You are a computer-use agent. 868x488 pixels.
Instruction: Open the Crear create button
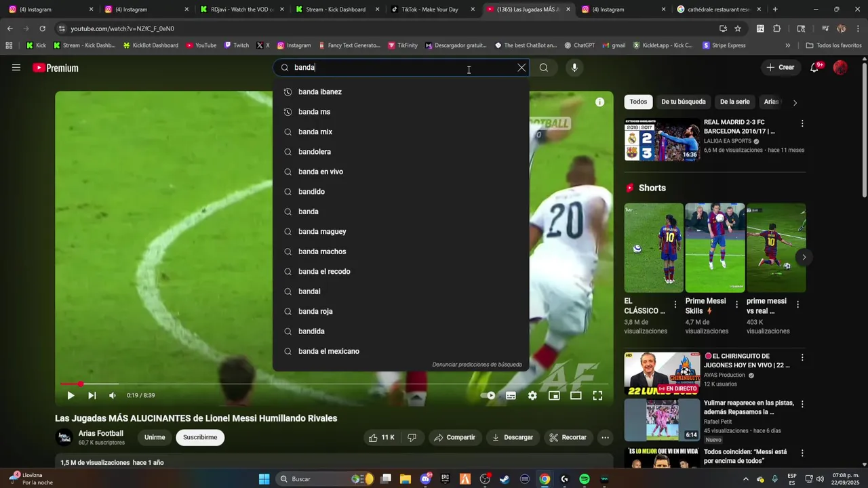click(x=781, y=68)
